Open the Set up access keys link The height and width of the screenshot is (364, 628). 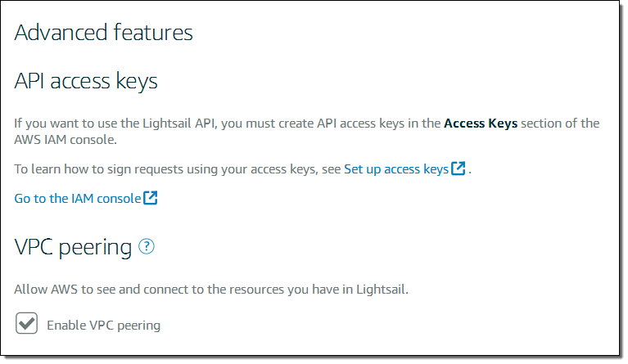[x=395, y=169]
